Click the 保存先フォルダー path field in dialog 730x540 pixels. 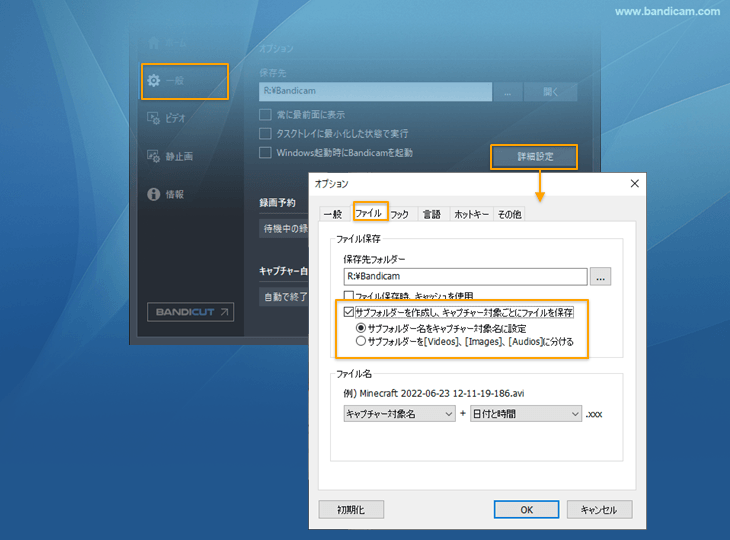click(x=466, y=277)
